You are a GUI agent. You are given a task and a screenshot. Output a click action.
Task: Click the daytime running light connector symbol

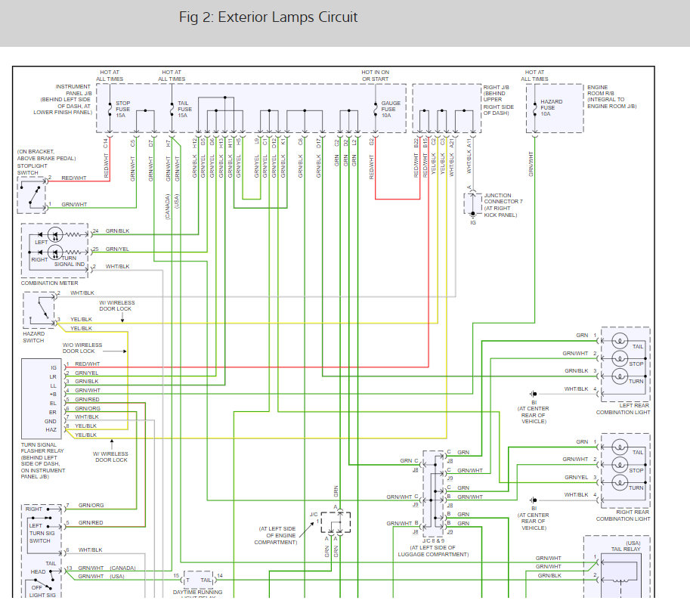pyautogui.click(x=198, y=580)
